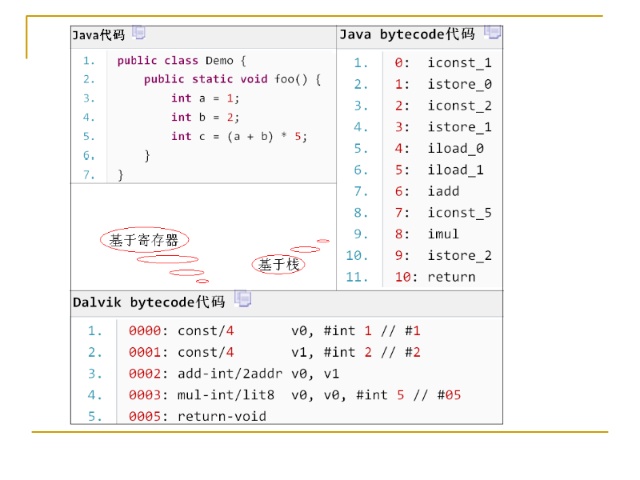640x480 pixels.
Task: Click on 'int c = (a + b) * 5;' line
Action: pos(238,136)
